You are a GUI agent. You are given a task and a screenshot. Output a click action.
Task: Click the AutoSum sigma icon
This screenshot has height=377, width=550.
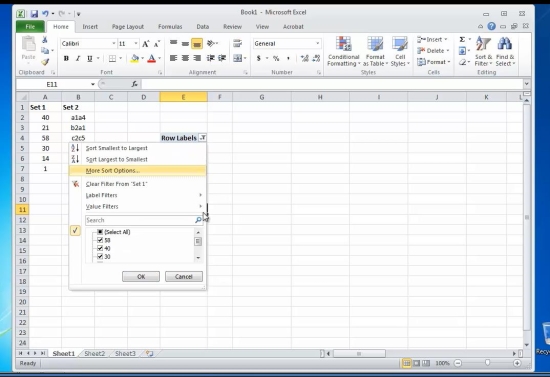[462, 39]
